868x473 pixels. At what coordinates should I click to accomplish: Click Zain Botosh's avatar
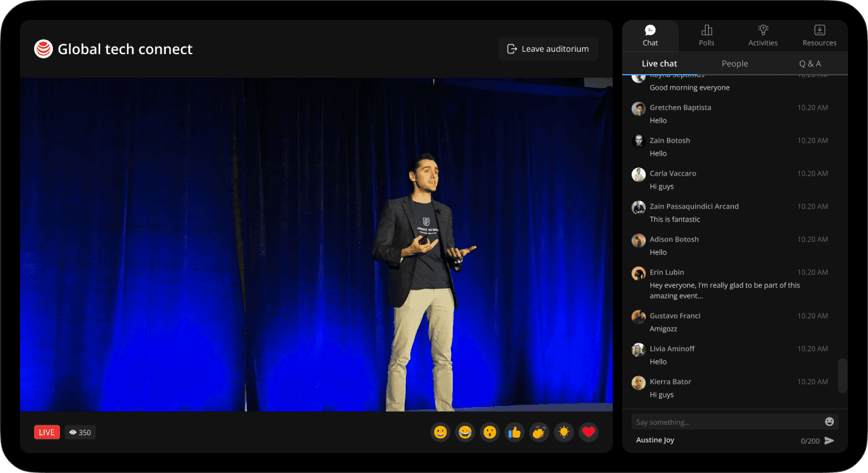point(639,141)
